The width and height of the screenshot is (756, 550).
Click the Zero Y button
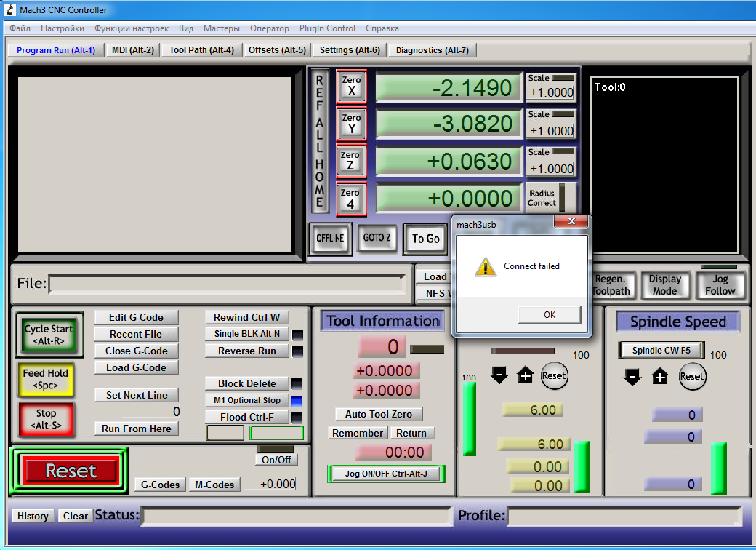tap(352, 124)
